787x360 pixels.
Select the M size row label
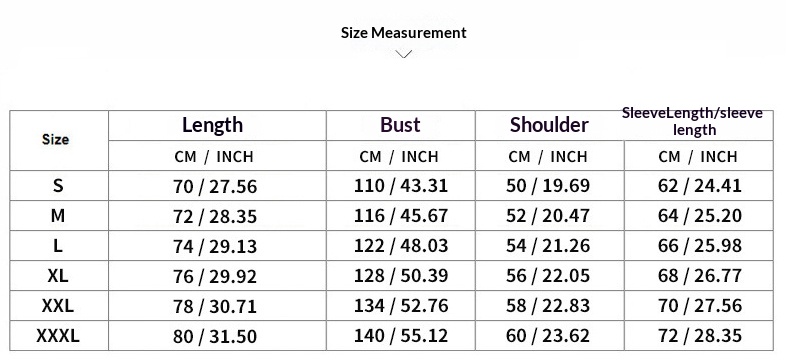coord(58,216)
